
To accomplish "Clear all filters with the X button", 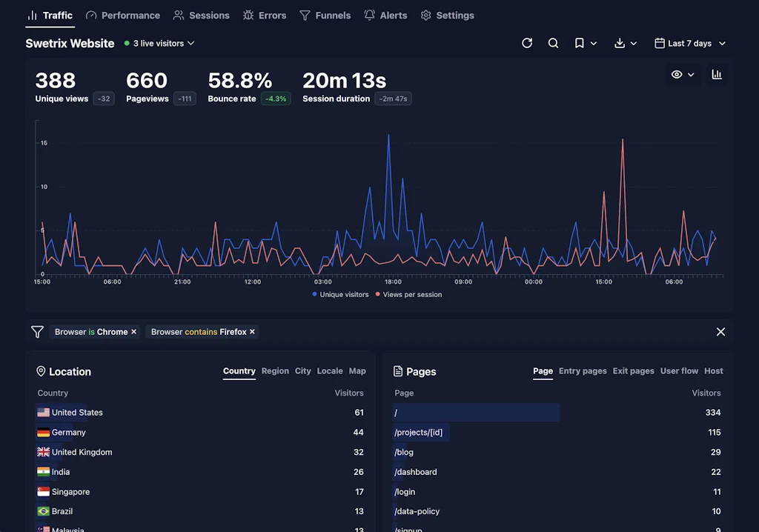I will coord(720,331).
